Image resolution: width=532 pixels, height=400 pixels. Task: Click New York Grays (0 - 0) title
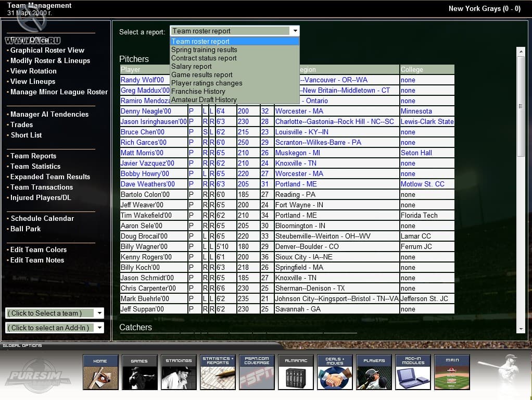[485, 9]
